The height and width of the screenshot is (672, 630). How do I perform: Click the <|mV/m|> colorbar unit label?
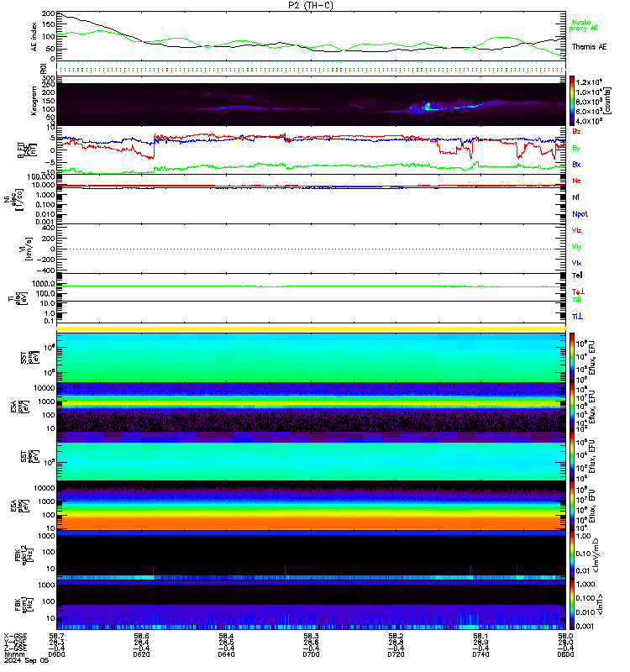click(x=596, y=555)
